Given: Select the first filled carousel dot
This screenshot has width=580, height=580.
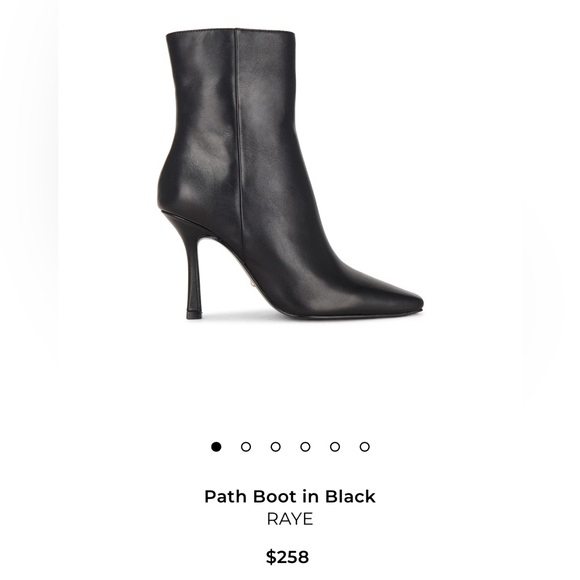Looking at the screenshot, I should pyautogui.click(x=216, y=447).
